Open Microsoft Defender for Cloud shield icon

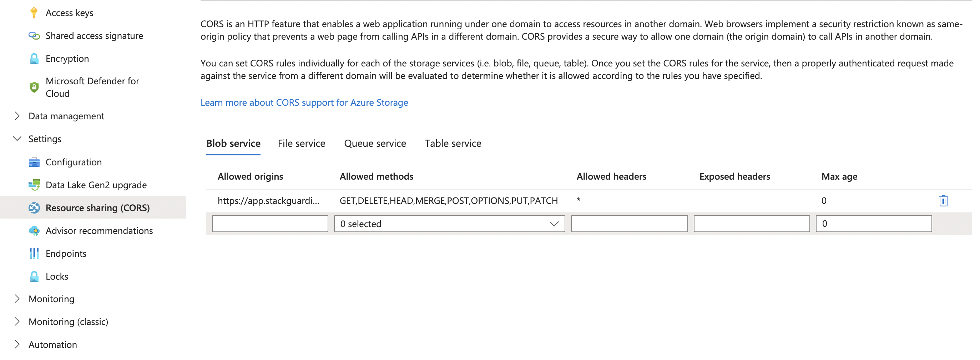[35, 87]
